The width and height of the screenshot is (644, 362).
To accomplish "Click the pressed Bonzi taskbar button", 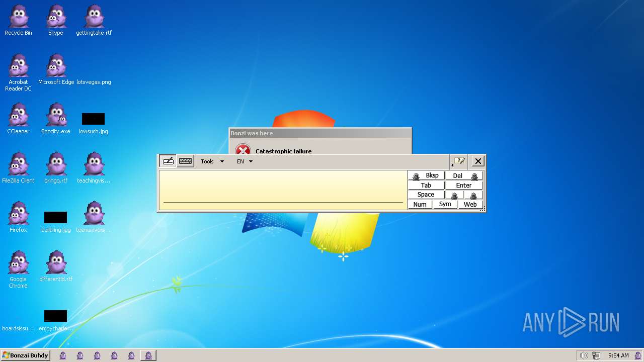I will (148, 355).
